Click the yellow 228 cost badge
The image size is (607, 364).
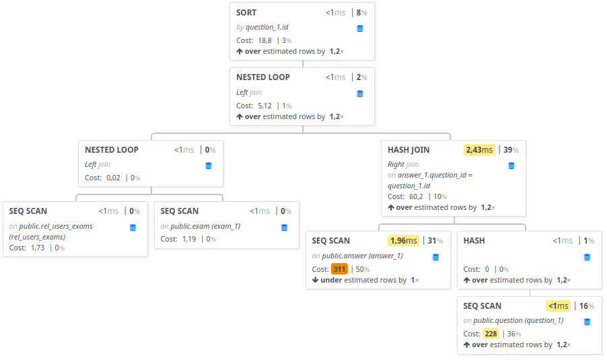tap(491, 334)
